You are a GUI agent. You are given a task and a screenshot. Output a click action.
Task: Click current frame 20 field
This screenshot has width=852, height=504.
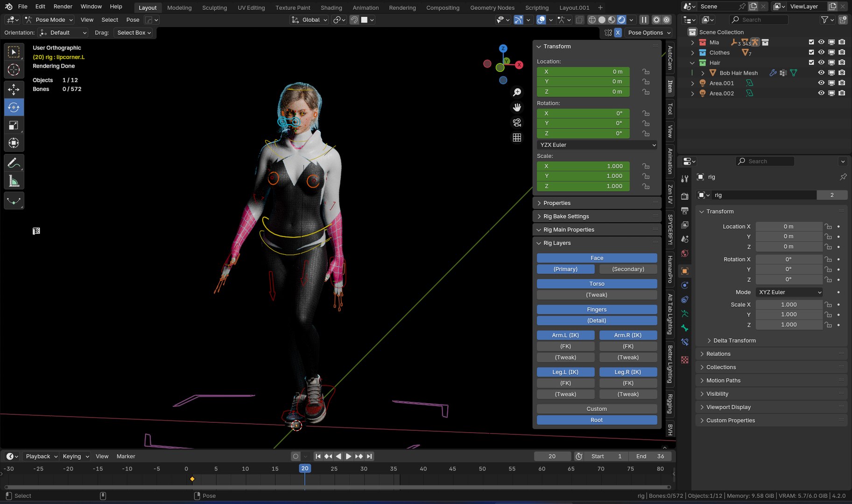coord(552,456)
